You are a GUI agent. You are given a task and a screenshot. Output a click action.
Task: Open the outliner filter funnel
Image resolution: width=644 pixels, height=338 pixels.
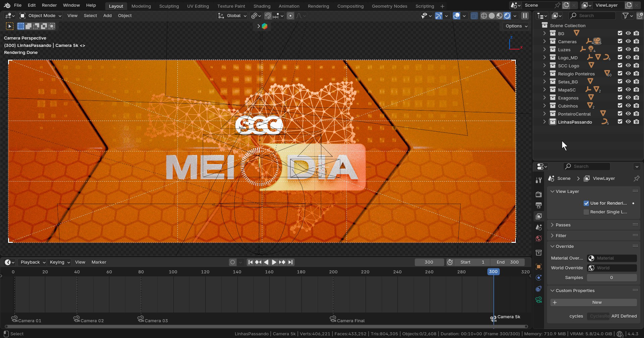[x=625, y=16]
